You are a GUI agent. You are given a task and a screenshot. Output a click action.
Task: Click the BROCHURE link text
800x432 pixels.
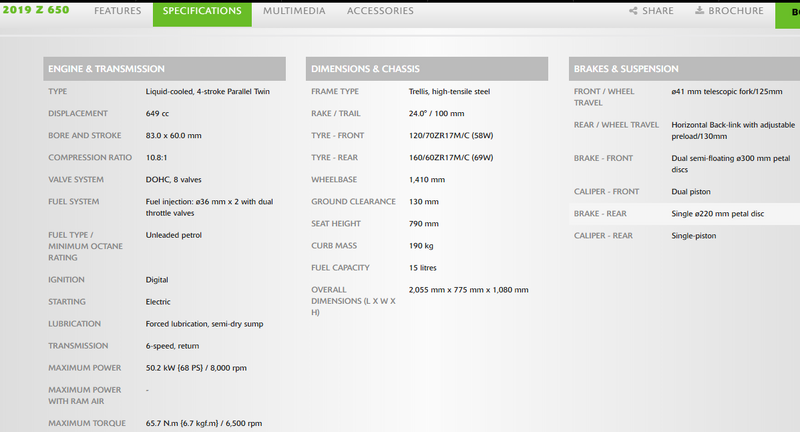(736, 11)
